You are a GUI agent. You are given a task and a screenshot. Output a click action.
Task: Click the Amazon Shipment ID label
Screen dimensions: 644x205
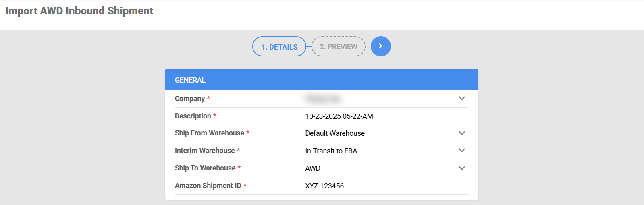(x=208, y=186)
